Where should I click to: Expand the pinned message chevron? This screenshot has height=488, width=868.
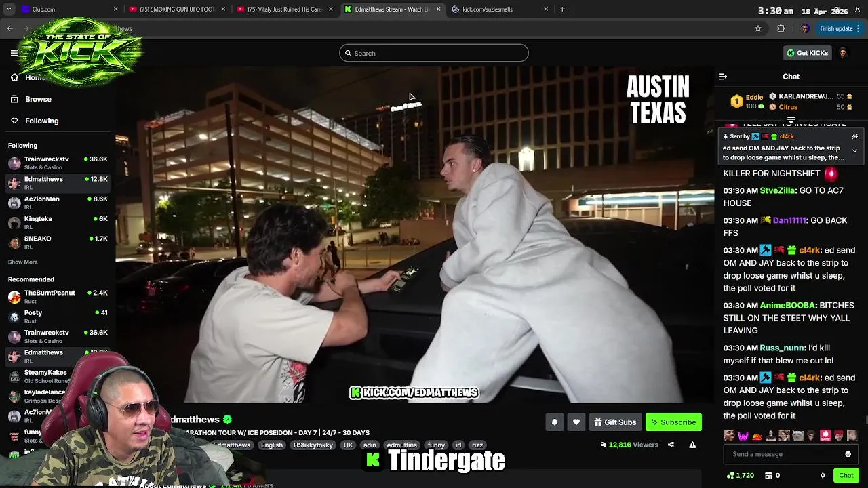[x=854, y=150]
